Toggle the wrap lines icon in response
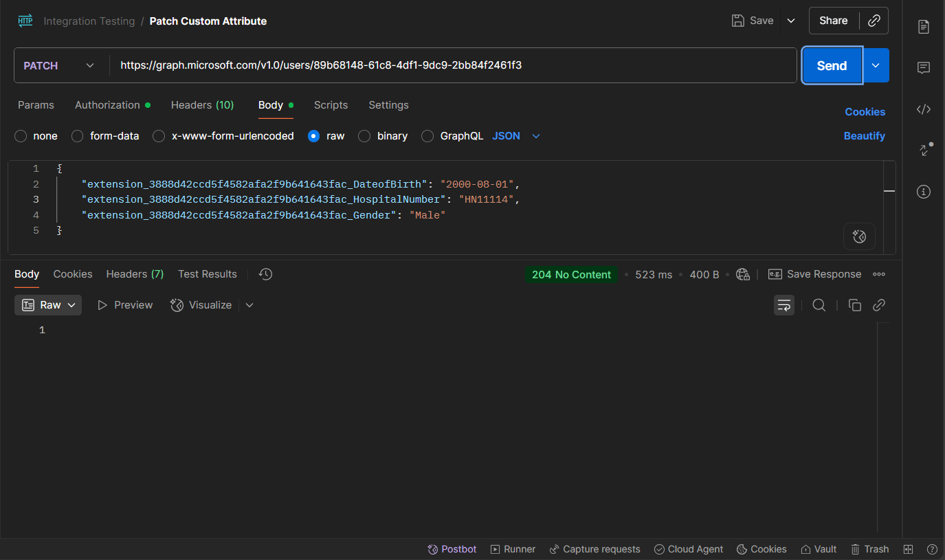 pos(784,305)
